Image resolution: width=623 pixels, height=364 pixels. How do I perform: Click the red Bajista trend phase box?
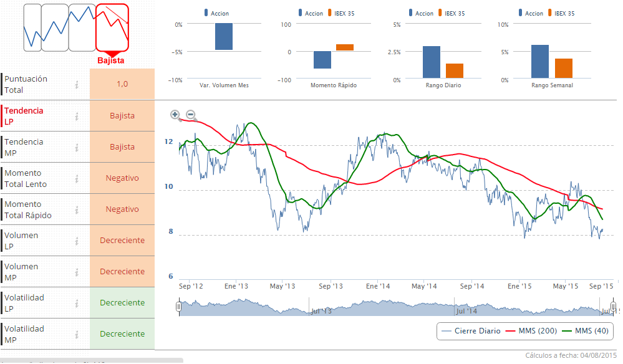pos(112,27)
